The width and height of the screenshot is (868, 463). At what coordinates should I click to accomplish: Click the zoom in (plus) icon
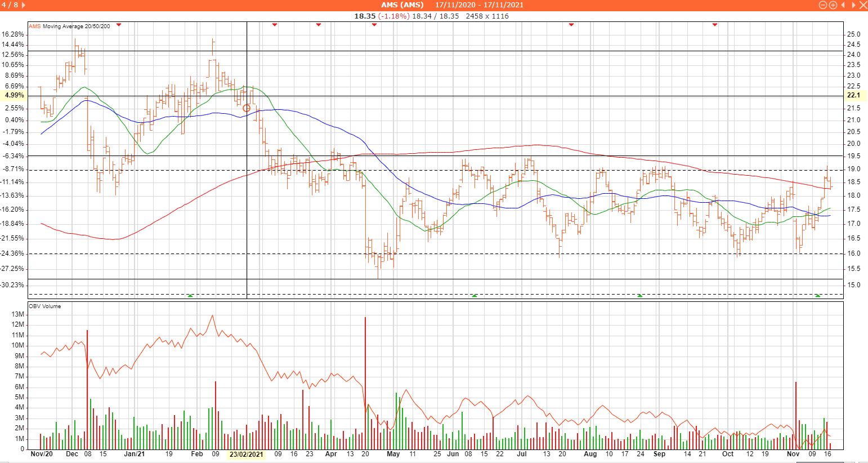click(x=833, y=5)
